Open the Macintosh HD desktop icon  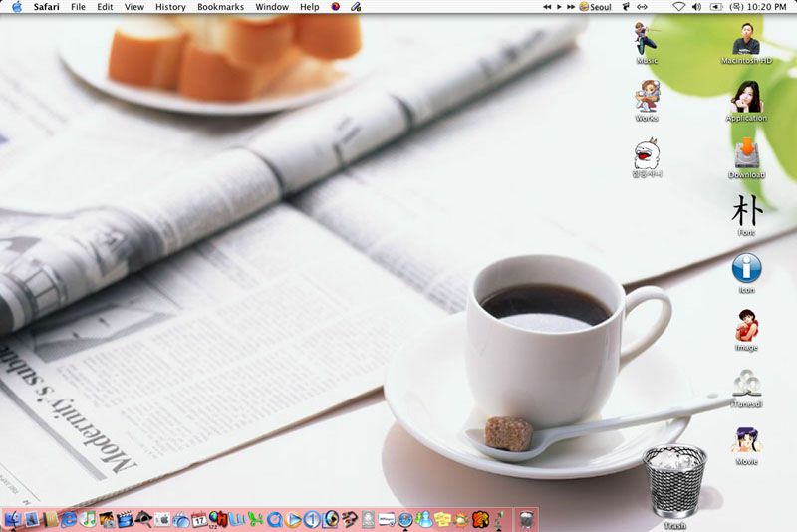pos(746,40)
